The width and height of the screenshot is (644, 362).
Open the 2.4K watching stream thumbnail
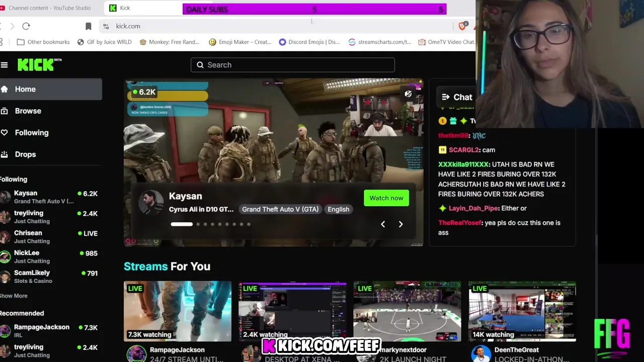292,312
